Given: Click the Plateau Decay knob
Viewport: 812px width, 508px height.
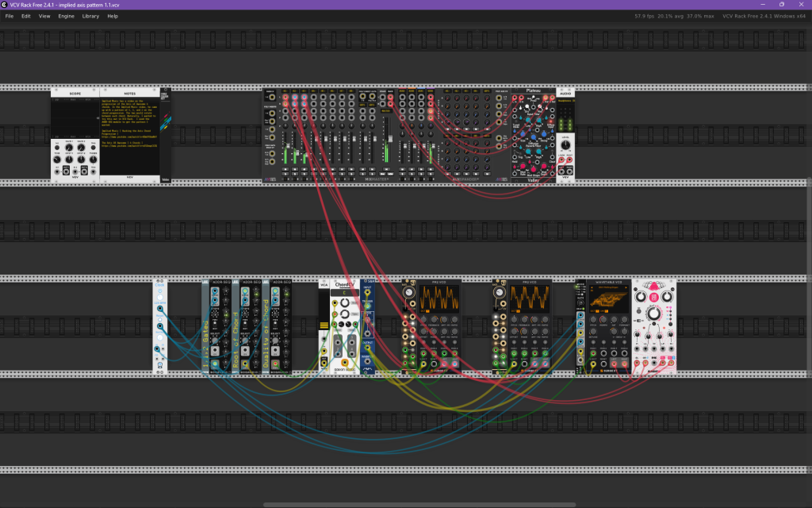Looking at the screenshot, I should click(544, 133).
